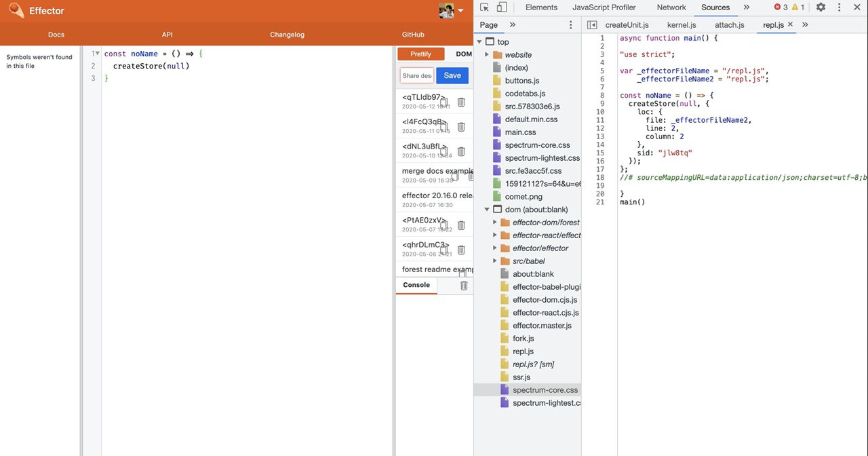Copy link for share PtAE0zxV
This screenshot has width=868, height=456.
(443, 225)
